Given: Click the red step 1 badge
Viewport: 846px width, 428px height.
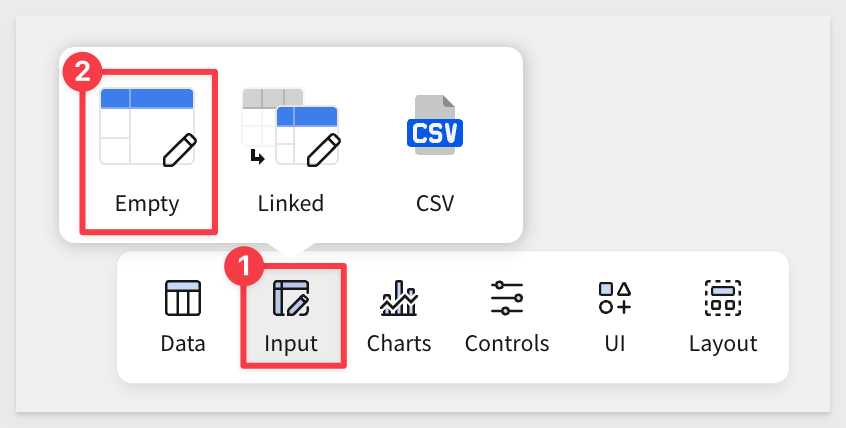Looking at the screenshot, I should (244, 266).
